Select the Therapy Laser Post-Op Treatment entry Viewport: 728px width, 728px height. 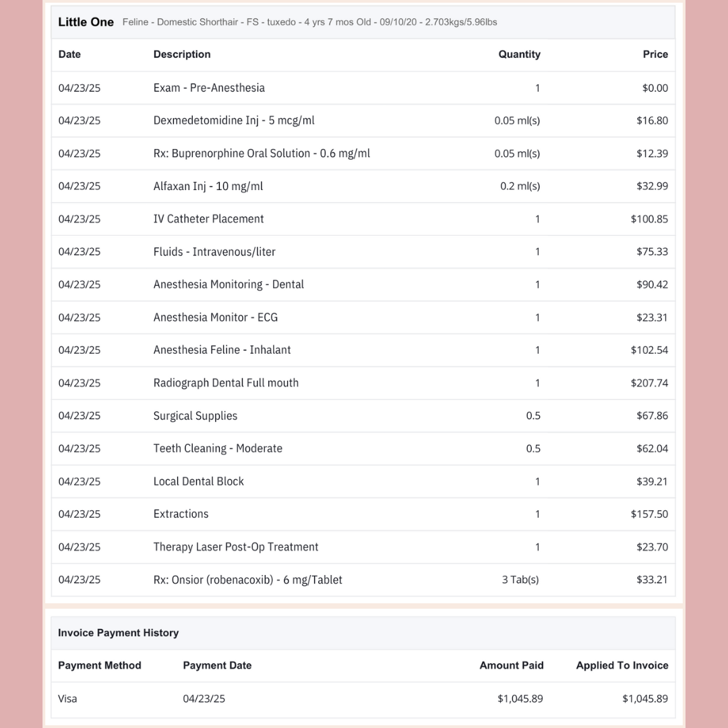coord(236,547)
